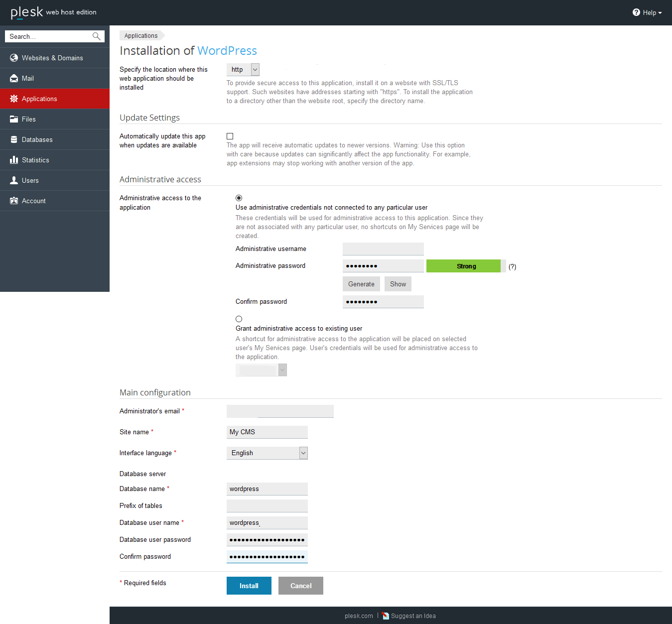
Task: Go back via the Applications breadcrumb
Action: (x=140, y=35)
